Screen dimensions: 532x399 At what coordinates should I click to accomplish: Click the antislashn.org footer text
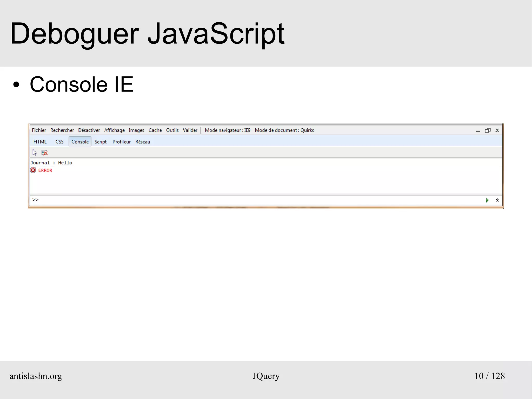[x=36, y=376]
